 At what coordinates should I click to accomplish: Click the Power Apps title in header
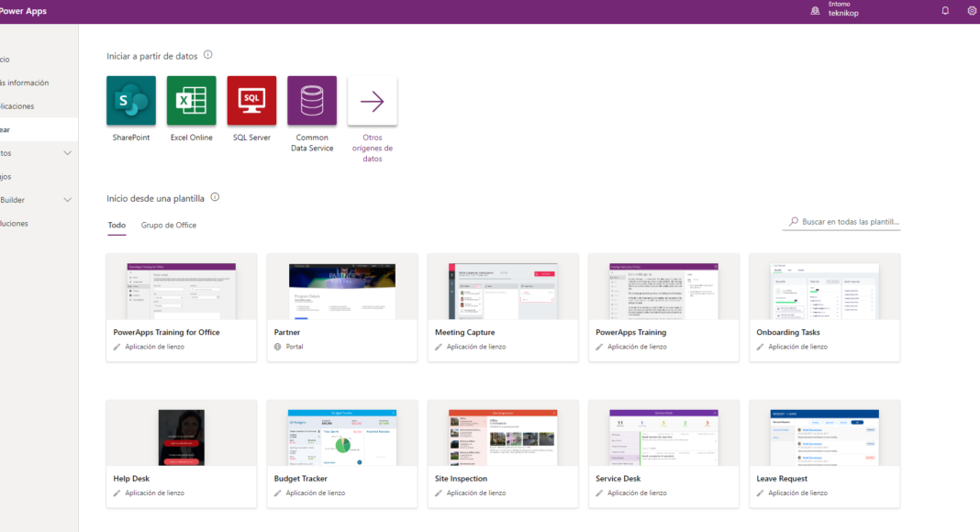pyautogui.click(x=23, y=11)
